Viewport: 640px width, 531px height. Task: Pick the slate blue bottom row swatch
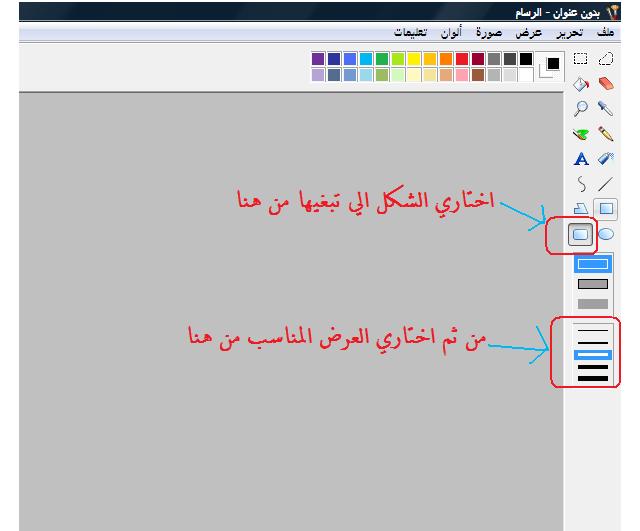coord(334,75)
